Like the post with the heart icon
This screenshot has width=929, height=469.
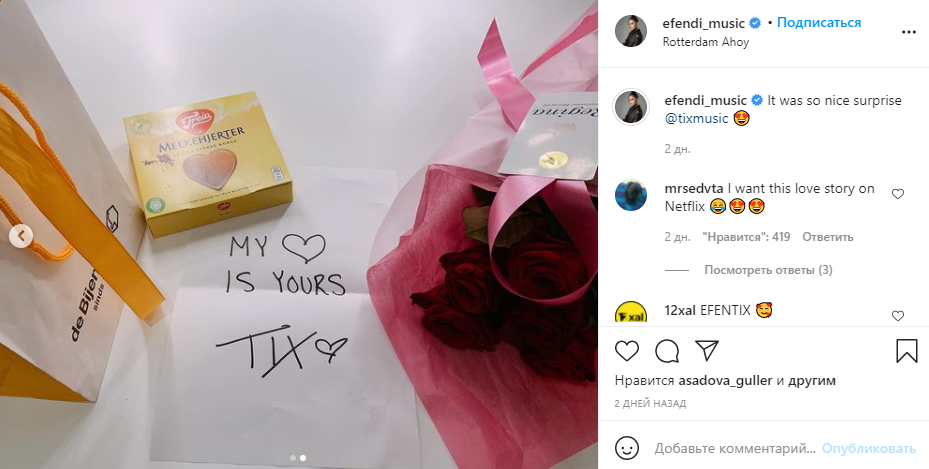(627, 351)
